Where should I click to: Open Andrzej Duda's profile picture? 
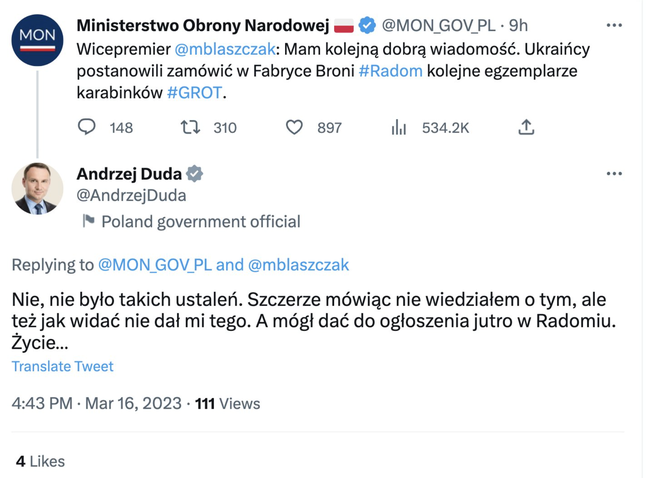point(37,189)
